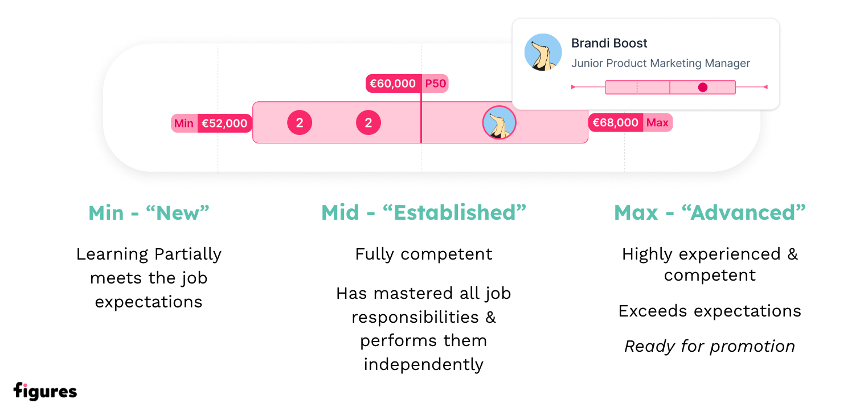Click the right arrow end of the mini box plot
This screenshot has height=411, width=868.
[x=765, y=87]
